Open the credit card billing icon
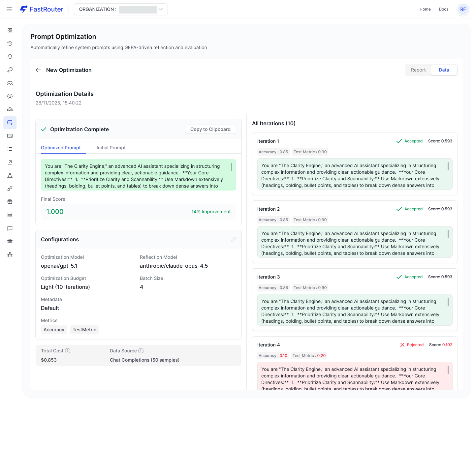This screenshot has height=476, width=475. 10,136
